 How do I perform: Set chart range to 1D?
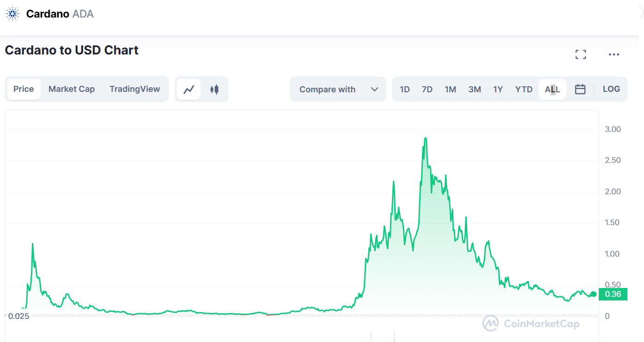point(405,89)
